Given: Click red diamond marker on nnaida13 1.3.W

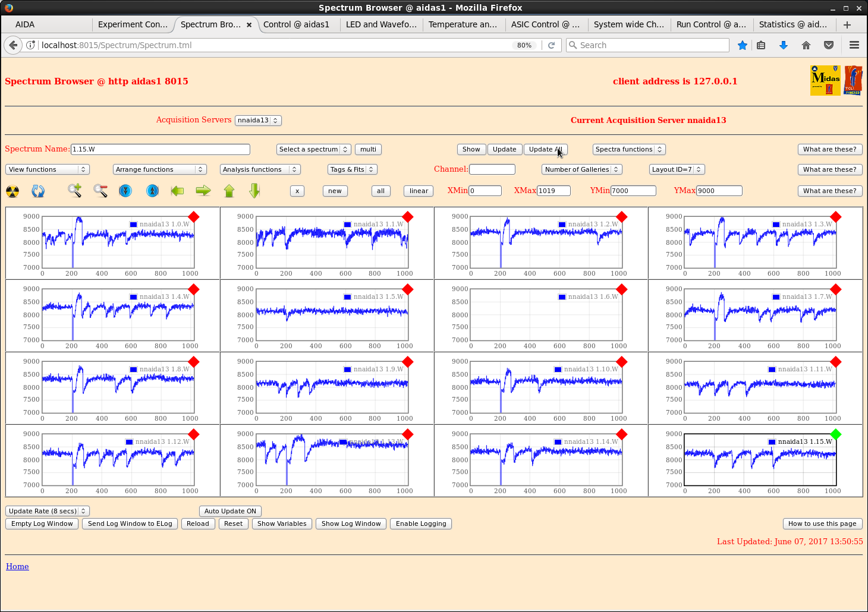Looking at the screenshot, I should [836, 217].
